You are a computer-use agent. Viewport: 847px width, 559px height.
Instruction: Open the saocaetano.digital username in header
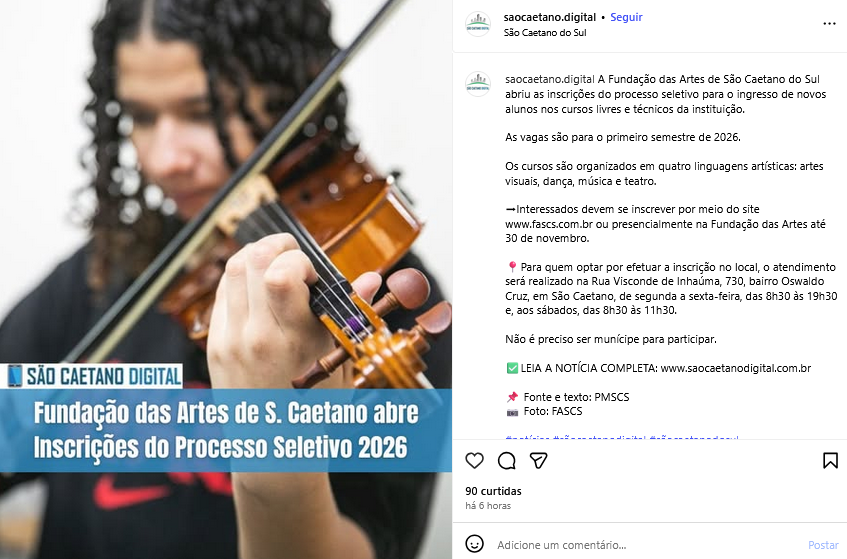tap(550, 17)
